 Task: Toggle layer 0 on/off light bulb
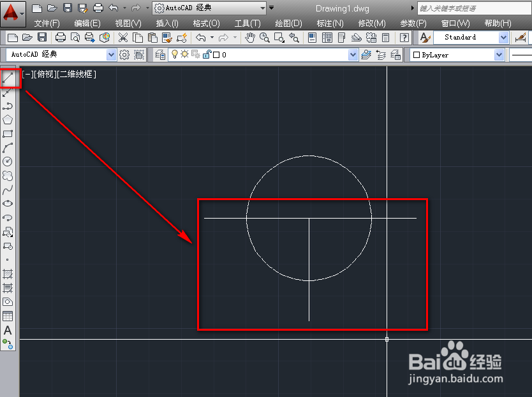175,54
